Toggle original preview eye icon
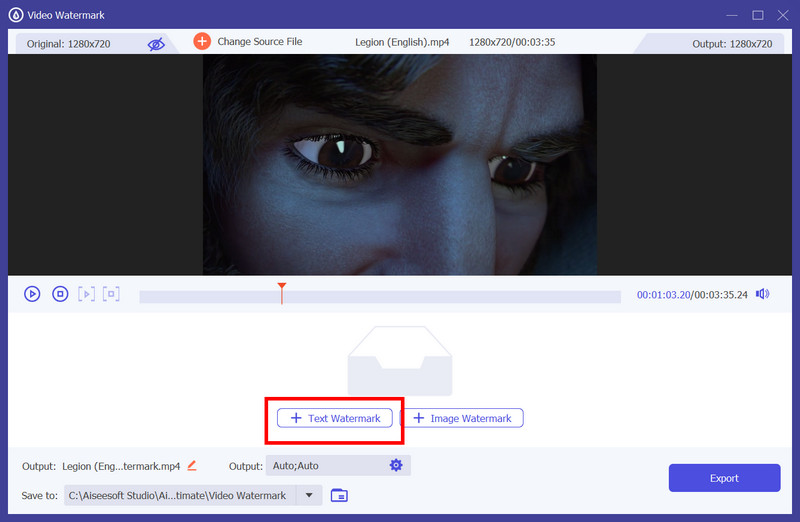Screen dimensions: 800x522 click(155, 44)
